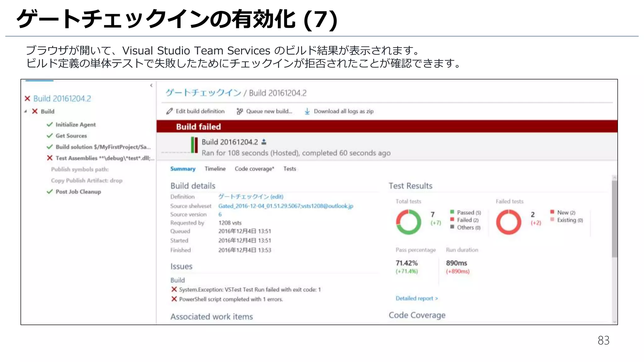Click the red X icon next to Build node
The height and width of the screenshot is (362, 644).
pyautogui.click(x=35, y=111)
